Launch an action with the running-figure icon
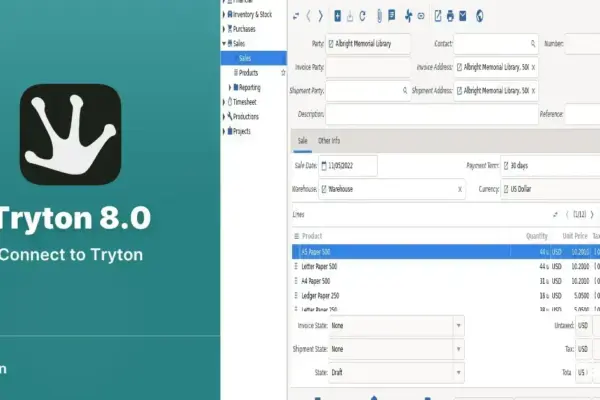Image resolution: width=600 pixels, height=400 pixels. 409,16
